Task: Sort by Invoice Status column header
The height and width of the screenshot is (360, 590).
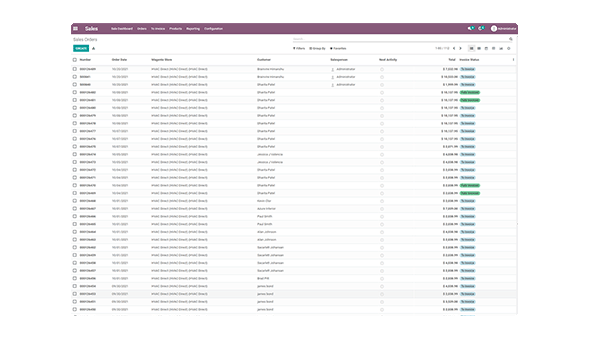Action: (469, 60)
